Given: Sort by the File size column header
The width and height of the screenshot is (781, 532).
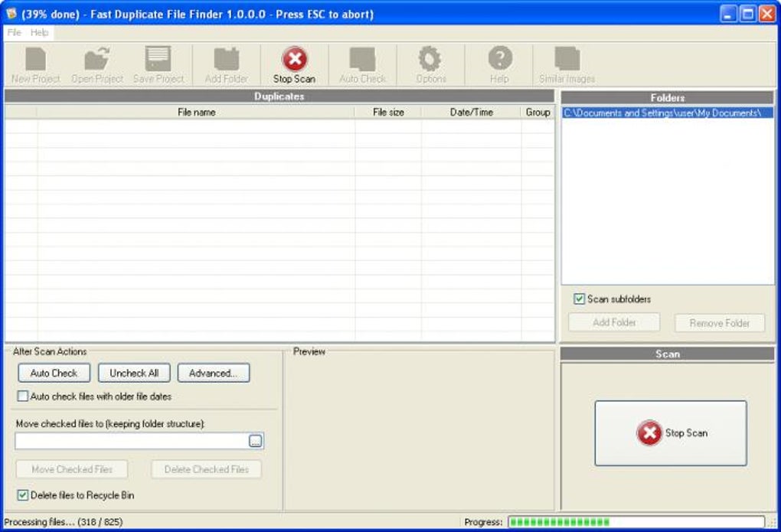Looking at the screenshot, I should click(388, 112).
